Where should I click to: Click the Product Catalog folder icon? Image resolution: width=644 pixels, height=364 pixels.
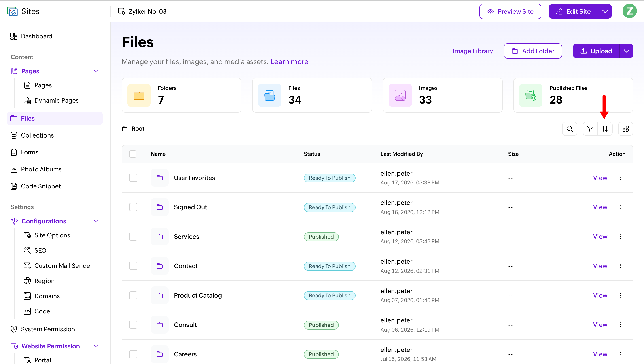(x=159, y=295)
